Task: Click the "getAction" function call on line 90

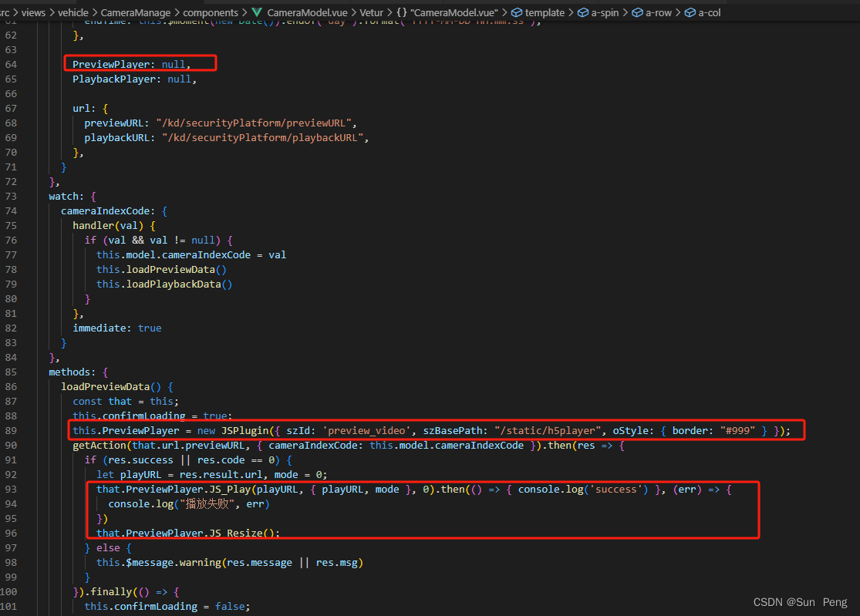Action: [x=99, y=446]
